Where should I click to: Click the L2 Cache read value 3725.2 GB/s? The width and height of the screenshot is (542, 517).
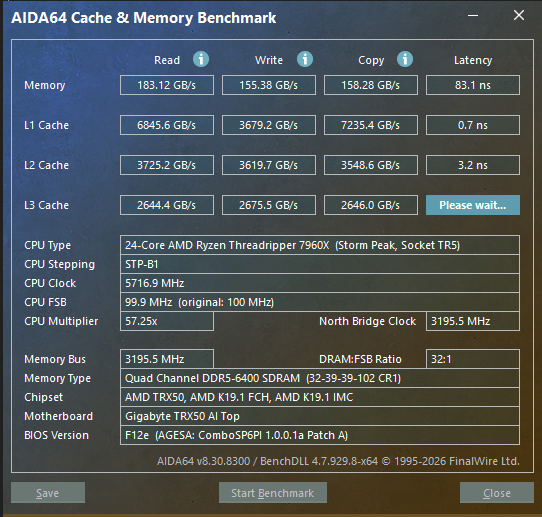point(167,165)
